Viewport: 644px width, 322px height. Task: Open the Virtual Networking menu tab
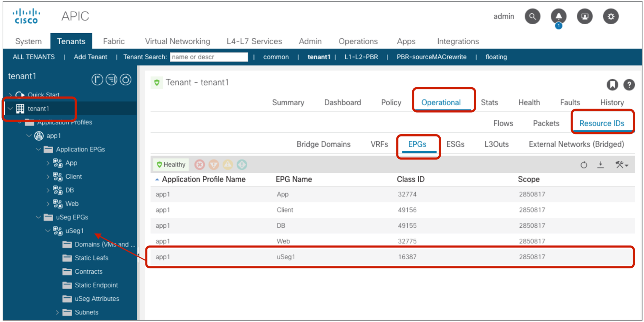point(177,41)
